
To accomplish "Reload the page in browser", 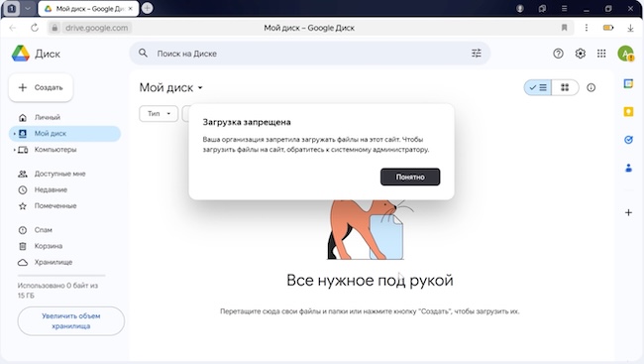I will (x=35, y=28).
